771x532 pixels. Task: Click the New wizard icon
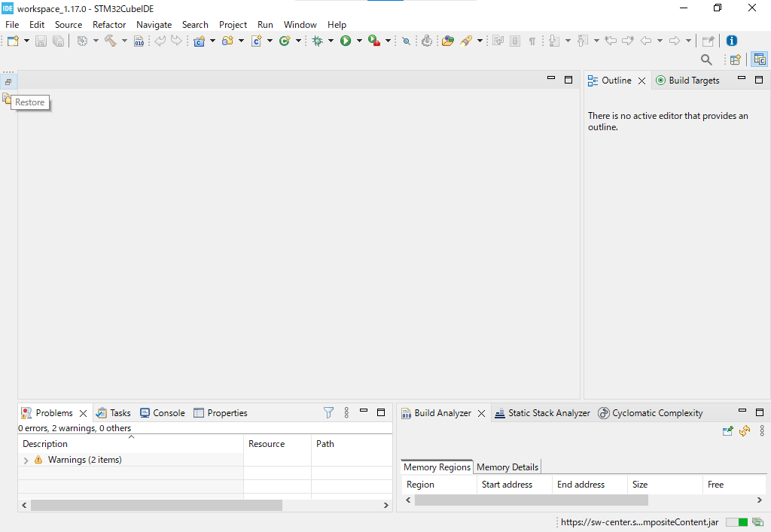14,41
